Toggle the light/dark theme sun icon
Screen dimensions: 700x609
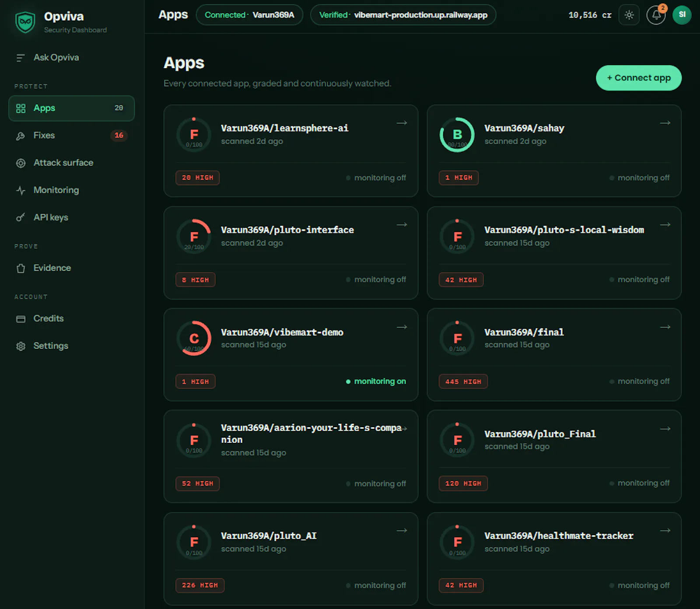pos(629,15)
